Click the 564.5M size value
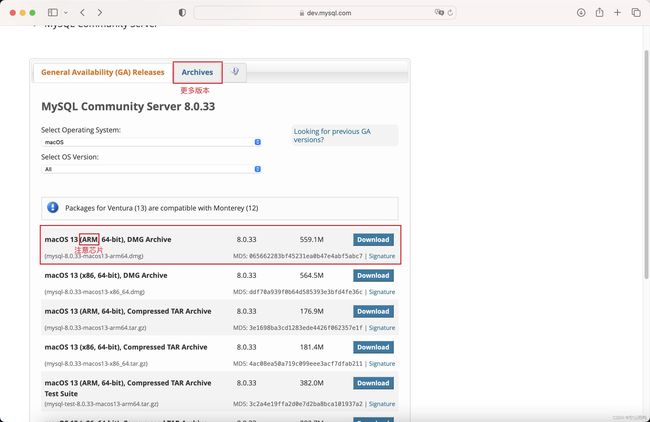Screen dimensions: 650x422 312,276
